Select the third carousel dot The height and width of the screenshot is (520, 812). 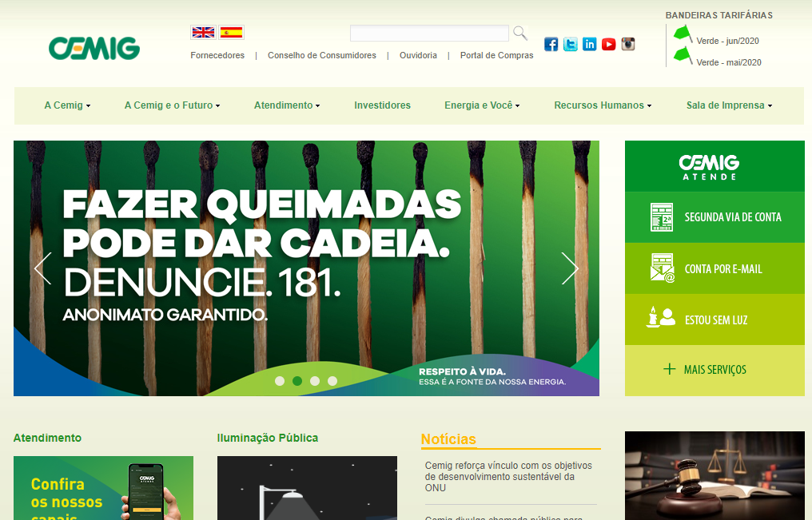(315, 381)
